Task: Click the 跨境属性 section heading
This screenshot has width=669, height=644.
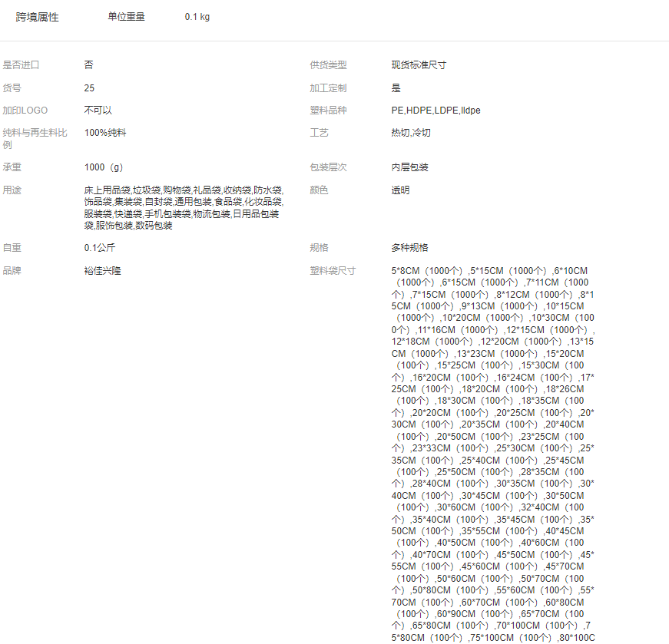Action: [x=37, y=17]
